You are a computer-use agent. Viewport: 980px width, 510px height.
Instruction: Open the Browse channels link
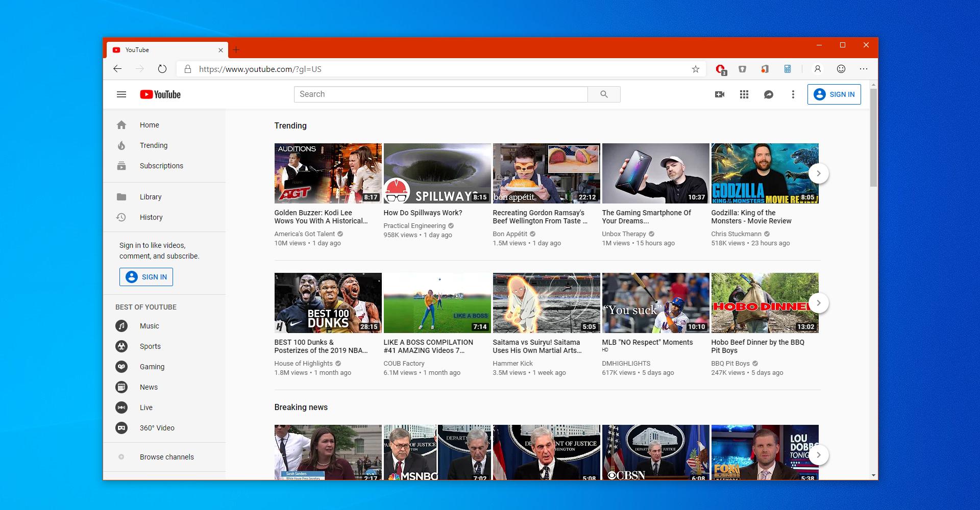[x=166, y=457]
